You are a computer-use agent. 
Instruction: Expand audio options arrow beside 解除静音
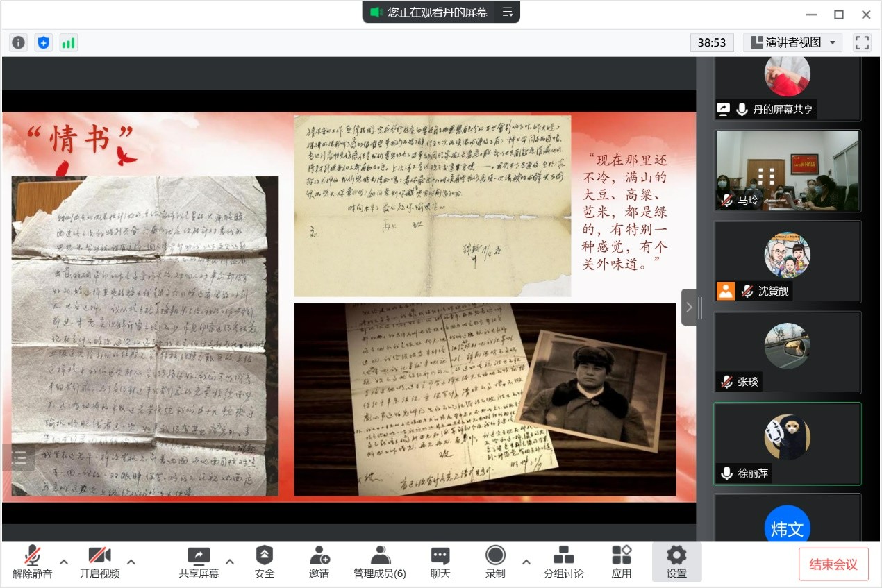pos(64,562)
